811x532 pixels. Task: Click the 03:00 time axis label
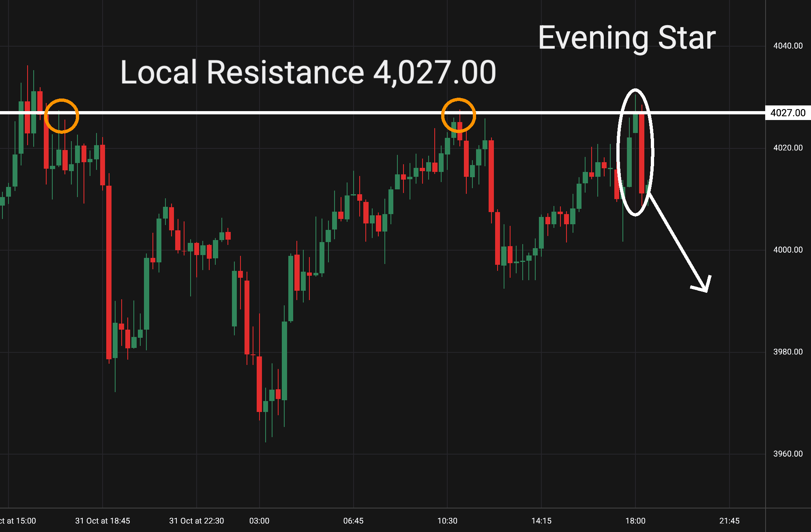(259, 521)
